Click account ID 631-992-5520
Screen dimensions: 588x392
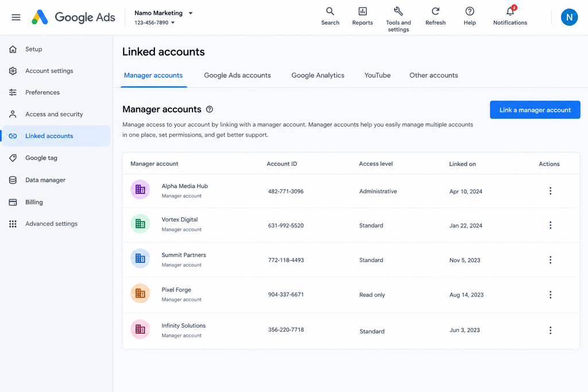coord(286,226)
